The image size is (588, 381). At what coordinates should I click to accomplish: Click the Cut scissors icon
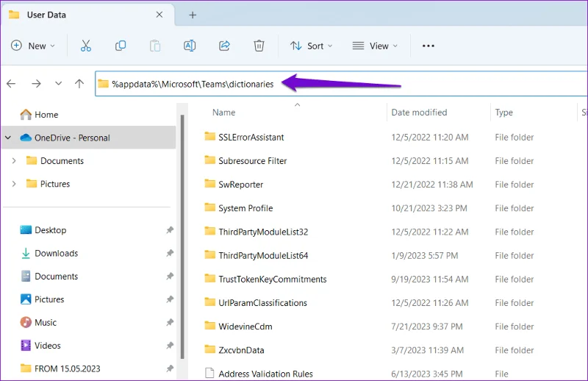(x=86, y=46)
